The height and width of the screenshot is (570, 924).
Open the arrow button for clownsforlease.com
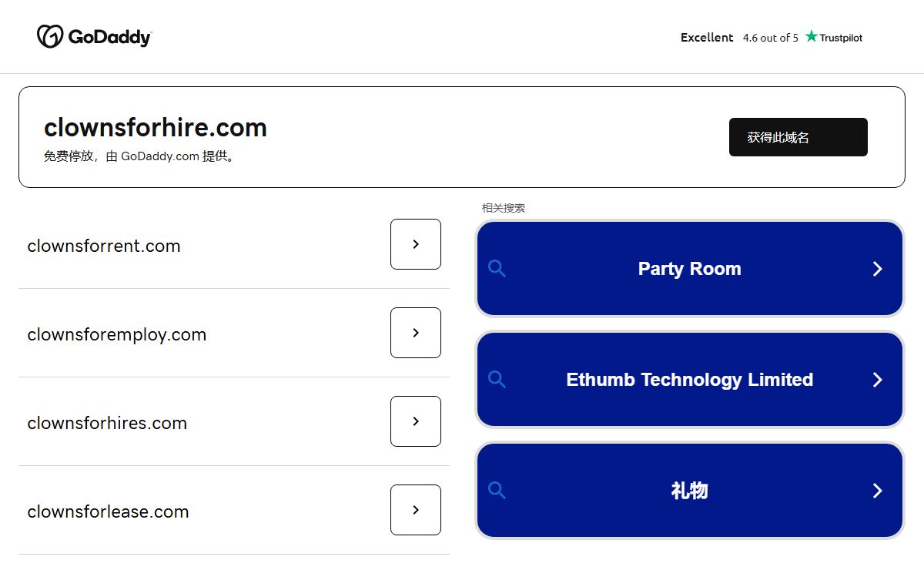point(416,510)
